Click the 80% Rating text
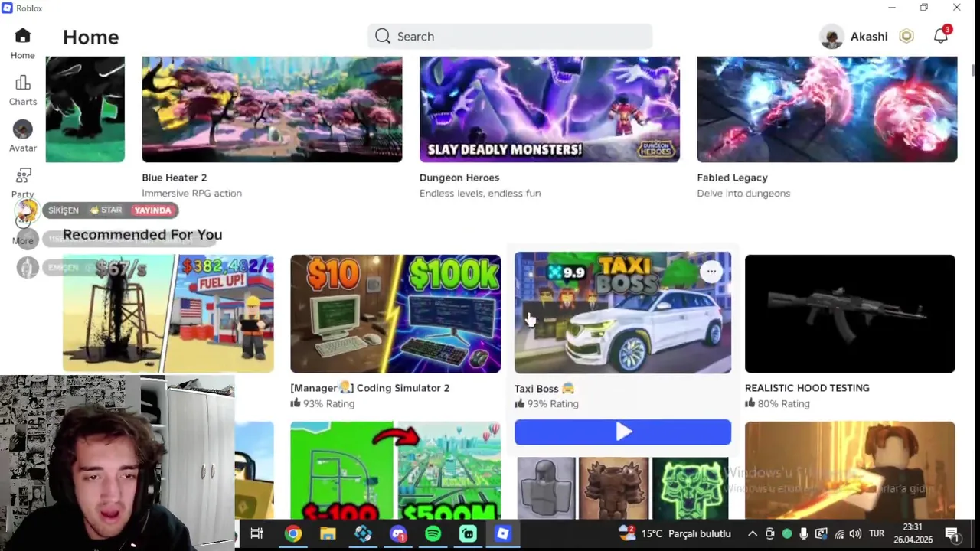 point(783,403)
